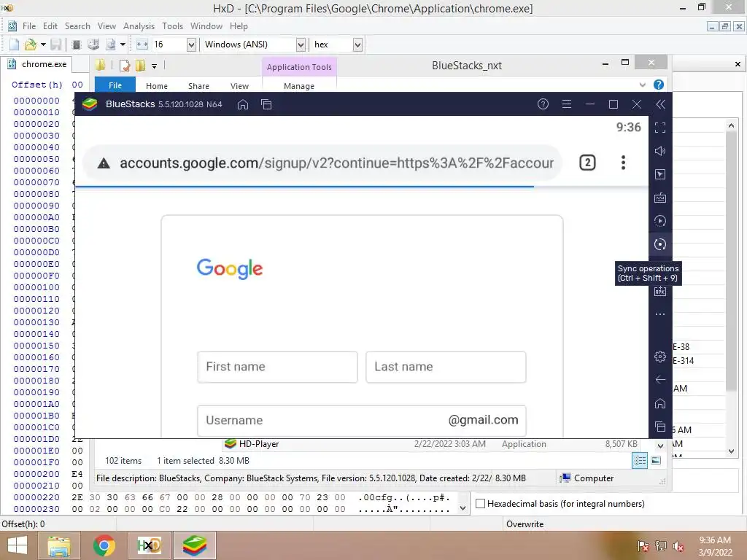
Task: Click the HxD right panel scroll up arrow
Action: (731, 125)
